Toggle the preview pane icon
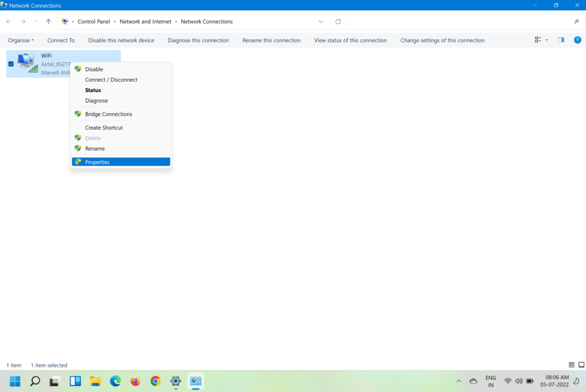The image size is (586, 392). 561,40
